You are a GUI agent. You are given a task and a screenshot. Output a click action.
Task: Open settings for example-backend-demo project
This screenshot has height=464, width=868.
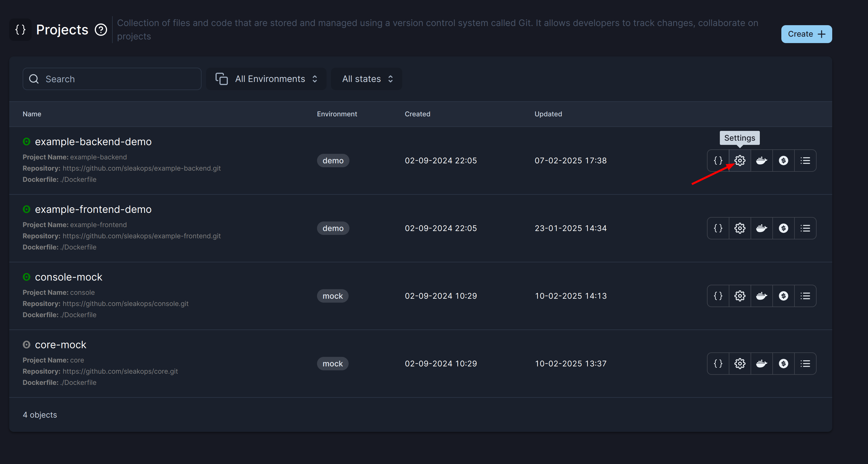pyautogui.click(x=740, y=161)
